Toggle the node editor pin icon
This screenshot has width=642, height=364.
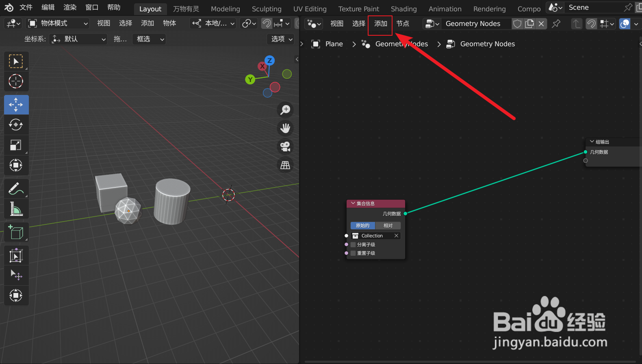(556, 24)
